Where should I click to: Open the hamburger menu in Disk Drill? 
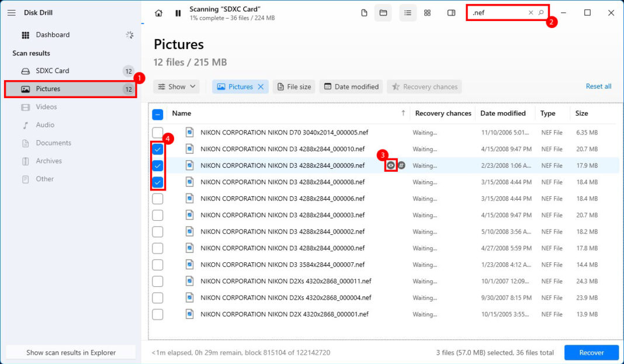click(11, 12)
